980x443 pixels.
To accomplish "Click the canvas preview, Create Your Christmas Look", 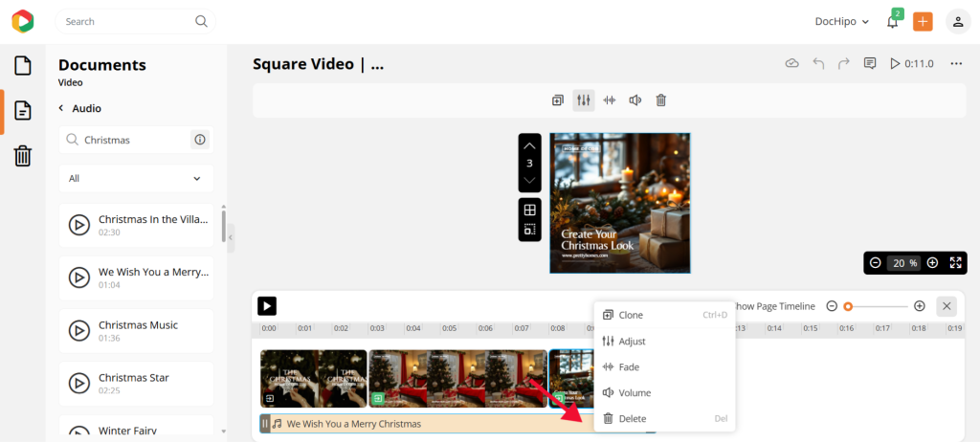I will point(620,203).
